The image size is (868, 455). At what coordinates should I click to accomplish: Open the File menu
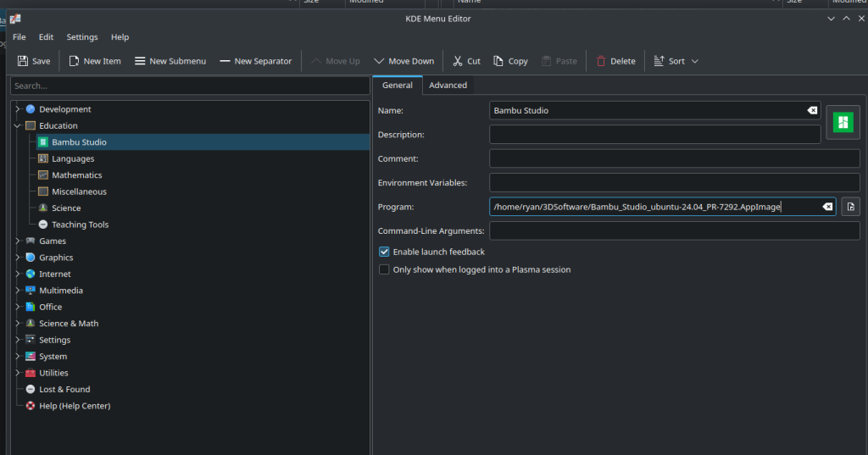pos(19,37)
